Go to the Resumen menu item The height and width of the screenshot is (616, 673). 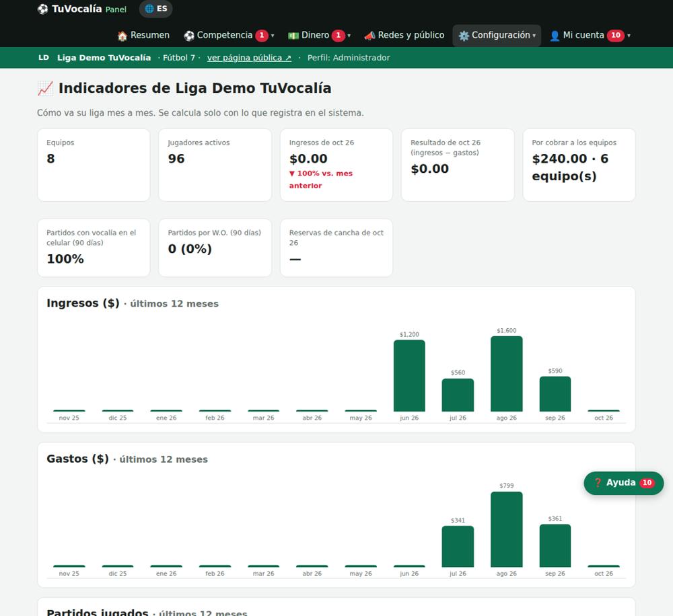(143, 36)
